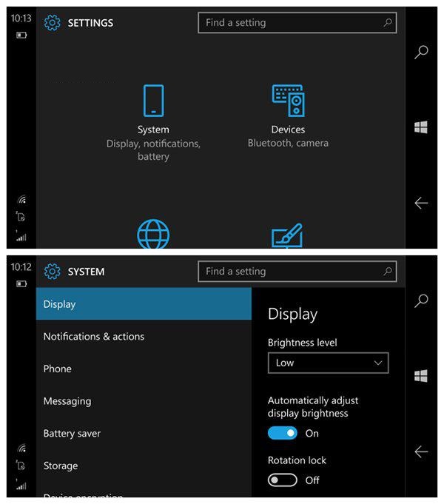Click the 10:12 clock on System screen

click(21, 267)
